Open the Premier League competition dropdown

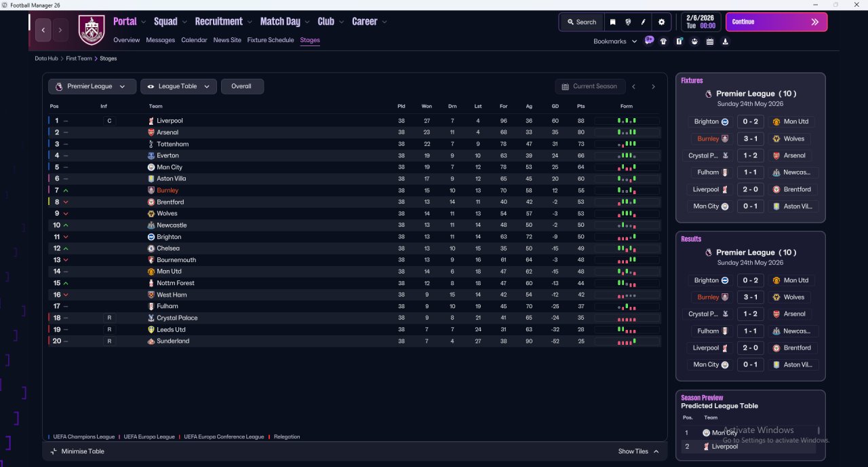click(92, 86)
